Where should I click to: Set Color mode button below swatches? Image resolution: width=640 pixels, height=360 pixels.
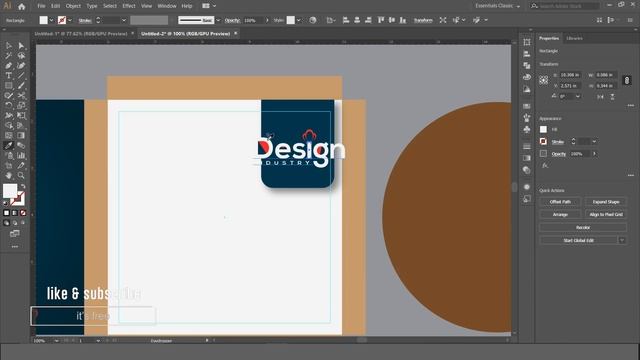pyautogui.click(x=6, y=213)
